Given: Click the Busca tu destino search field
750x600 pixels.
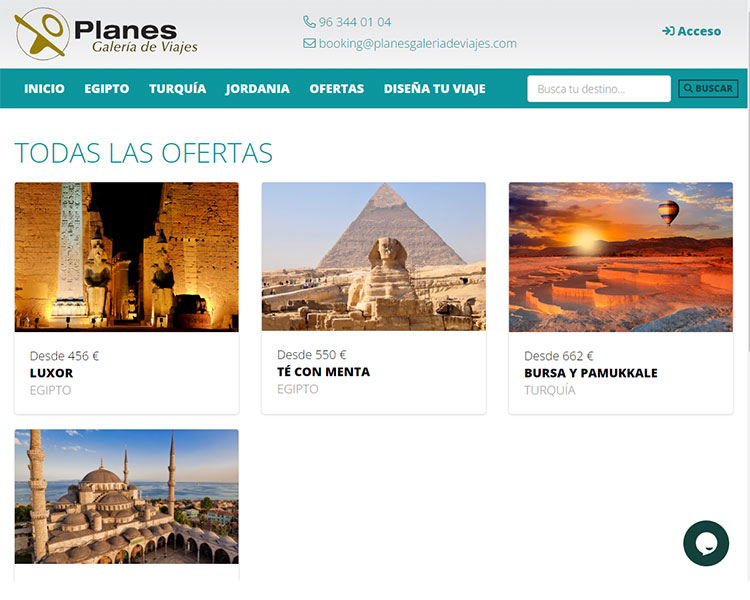Looking at the screenshot, I should click(x=599, y=89).
